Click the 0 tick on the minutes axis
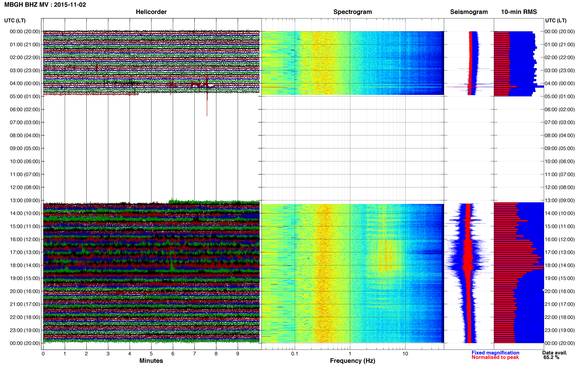 pos(43,354)
